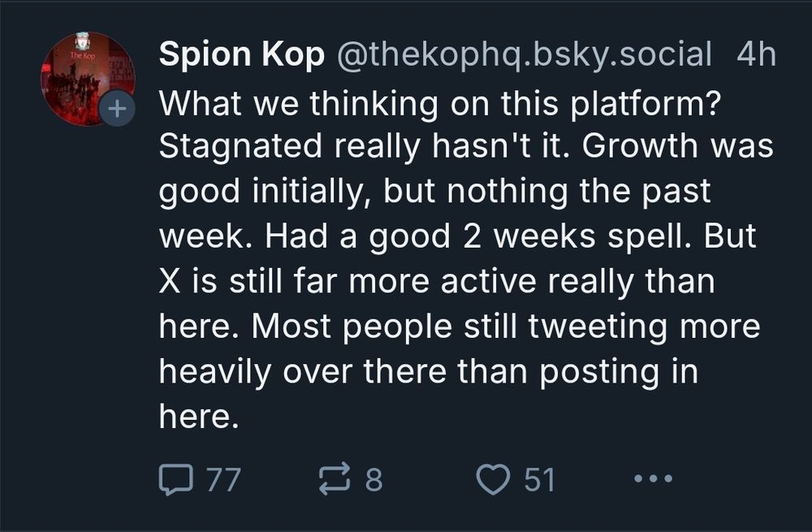This screenshot has height=532, width=812.
Task: Click the 51 likes count
Action: tap(539, 479)
